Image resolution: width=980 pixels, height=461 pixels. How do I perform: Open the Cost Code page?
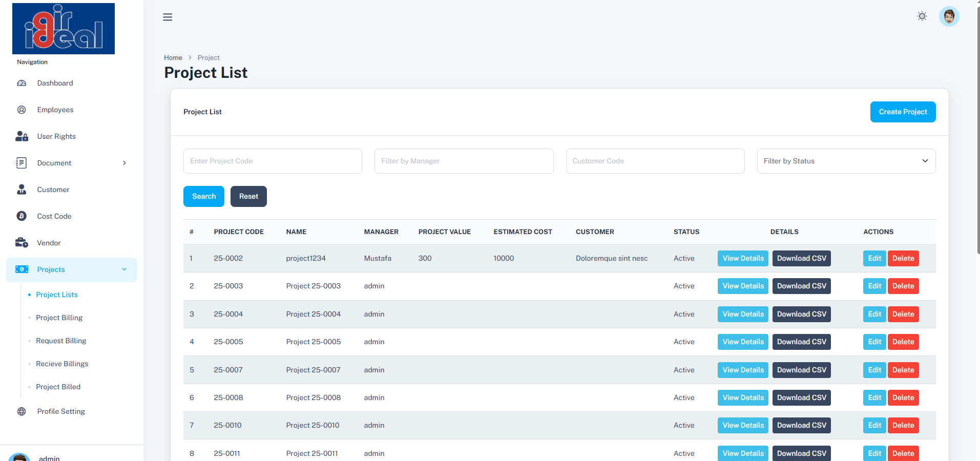point(54,216)
